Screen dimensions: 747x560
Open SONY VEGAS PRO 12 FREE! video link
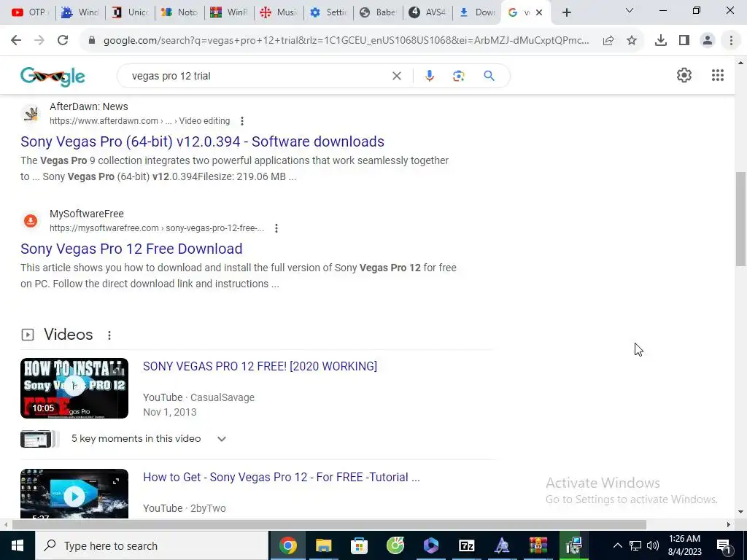point(260,366)
